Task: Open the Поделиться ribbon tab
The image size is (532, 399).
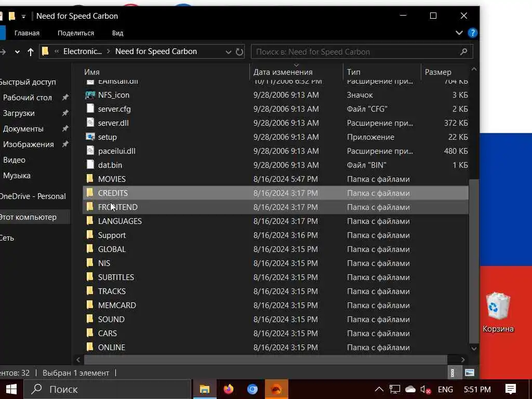Action: [76, 33]
